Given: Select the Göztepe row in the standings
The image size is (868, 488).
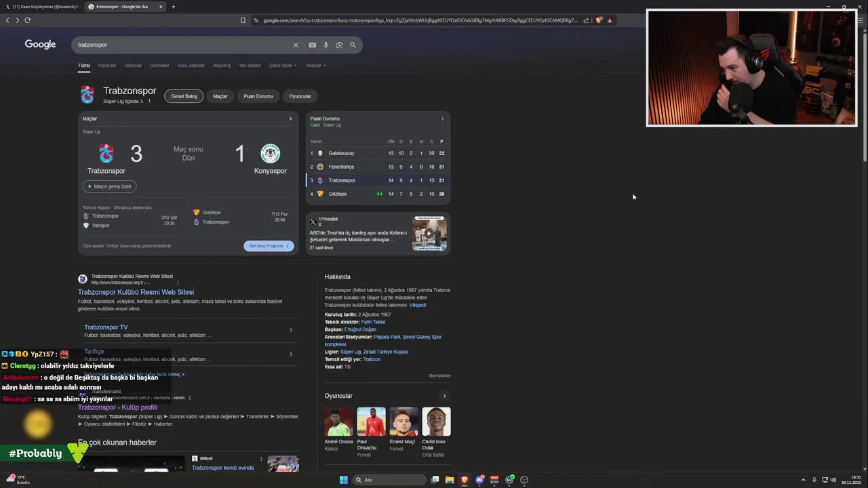Looking at the screenshot, I should click(x=378, y=194).
